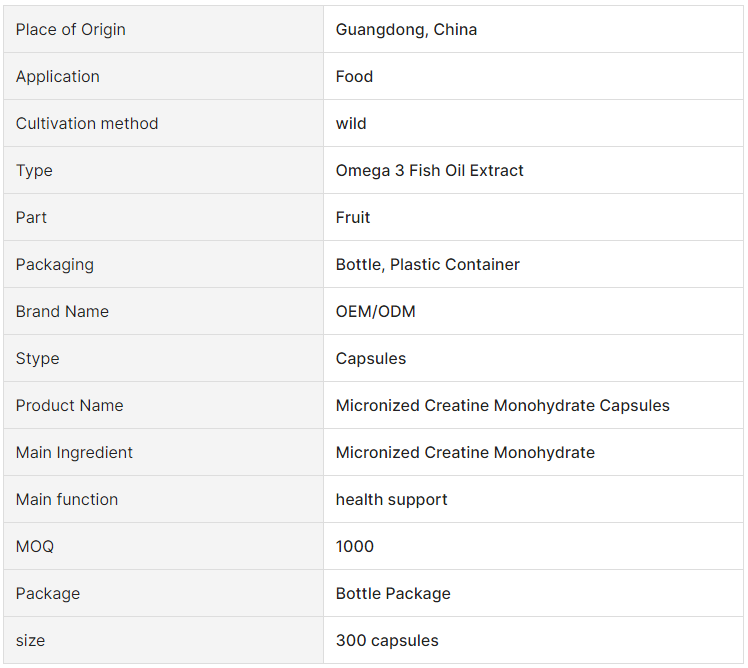
Task: Click the 'MOQ' label cell
Action: [x=163, y=546]
